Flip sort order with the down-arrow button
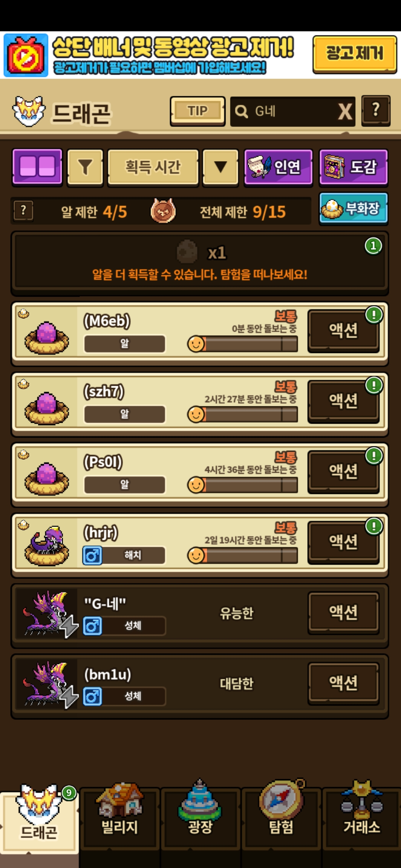 pos(221,167)
